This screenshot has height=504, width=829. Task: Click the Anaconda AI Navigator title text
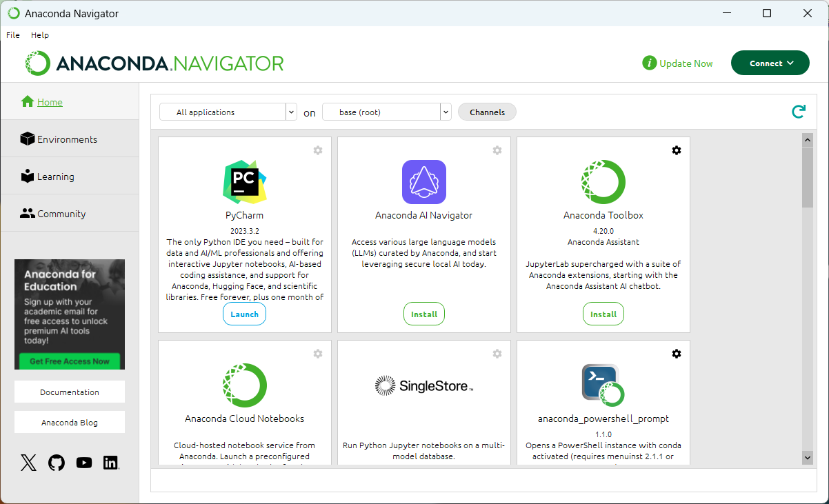424,215
